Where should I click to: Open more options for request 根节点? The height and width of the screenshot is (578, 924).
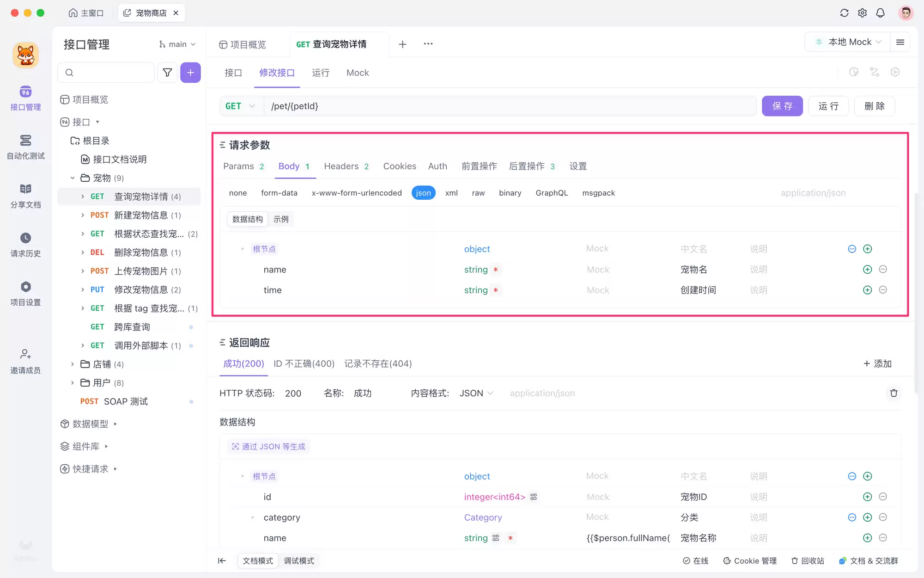coord(852,249)
